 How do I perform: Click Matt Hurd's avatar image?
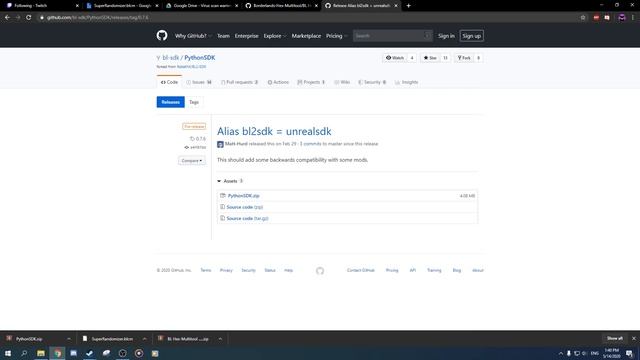point(220,144)
